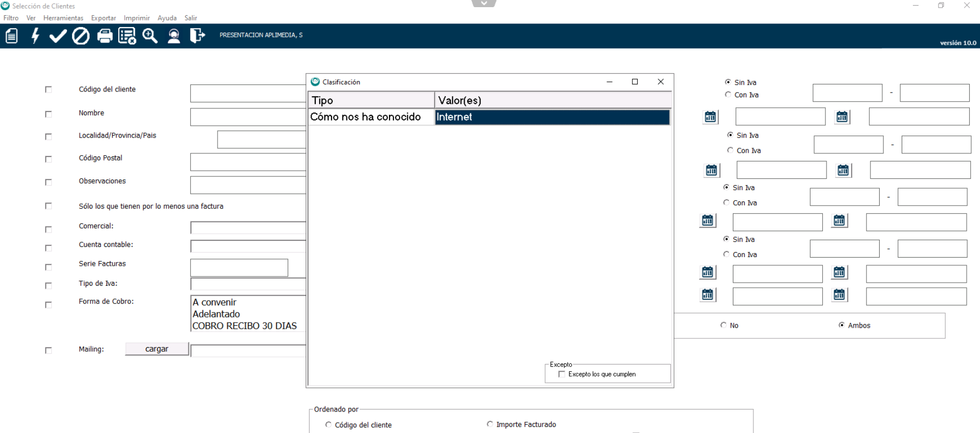Open support via the headset agent icon
The height and width of the screenshot is (433, 980).
(174, 36)
